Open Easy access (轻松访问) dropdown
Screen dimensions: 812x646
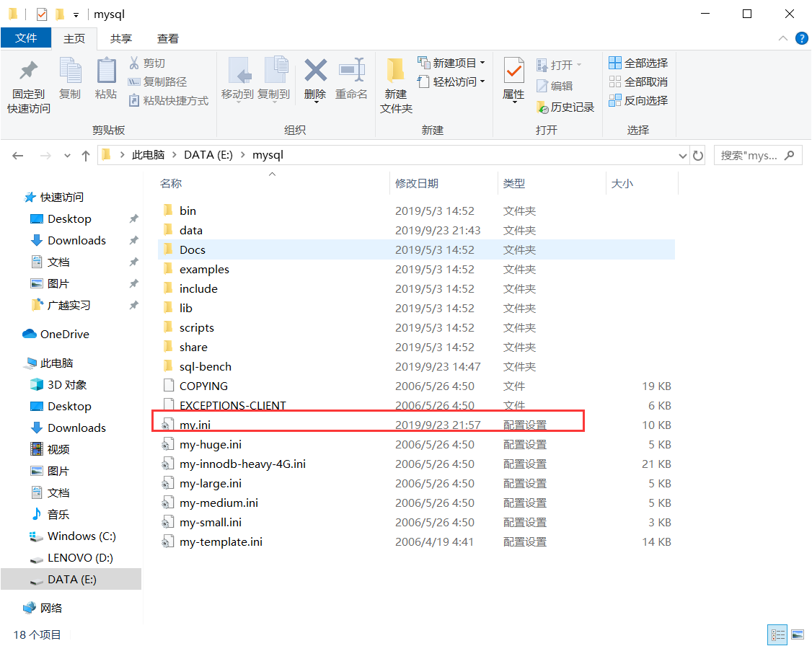[x=451, y=81]
